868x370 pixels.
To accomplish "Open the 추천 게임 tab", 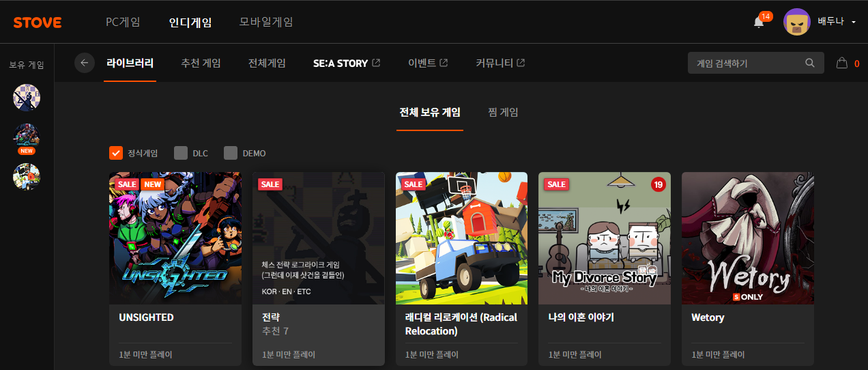I will pos(201,63).
